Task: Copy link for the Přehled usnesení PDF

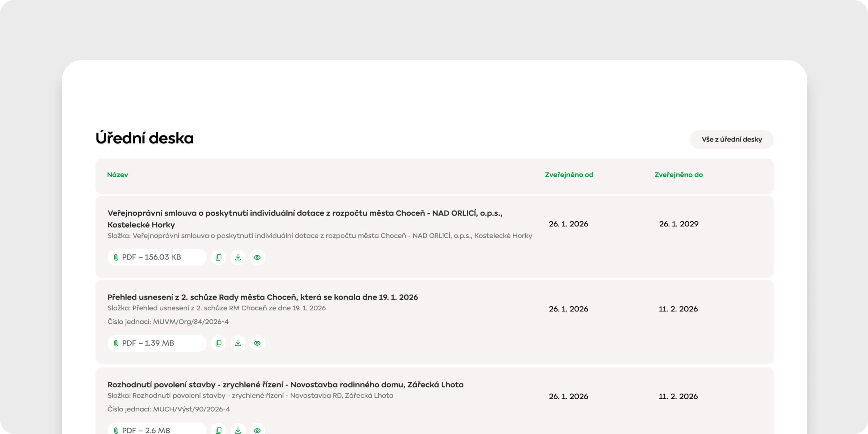Action: tap(218, 343)
